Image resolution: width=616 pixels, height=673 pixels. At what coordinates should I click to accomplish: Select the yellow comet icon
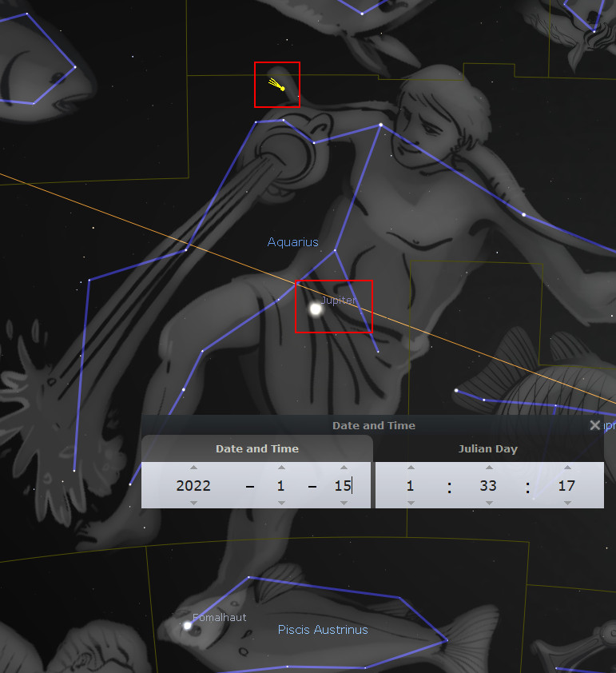click(x=276, y=84)
